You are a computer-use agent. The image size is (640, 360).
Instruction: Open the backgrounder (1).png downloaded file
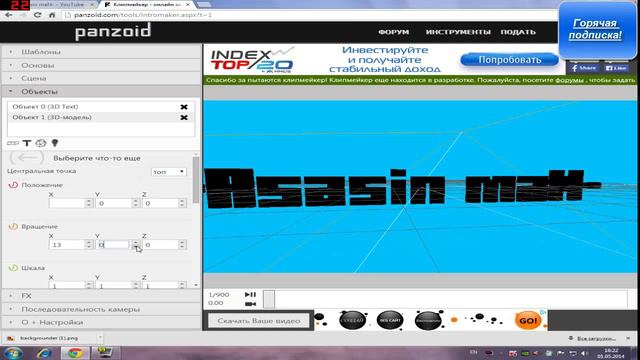click(48, 338)
